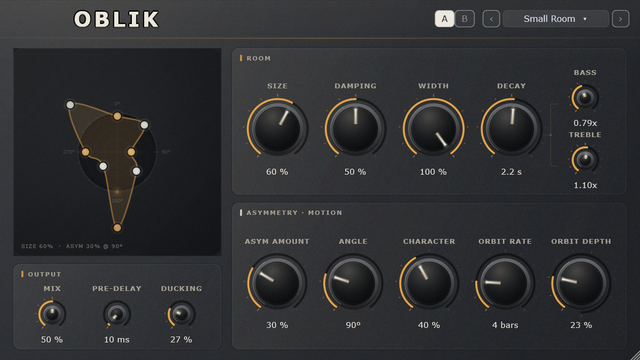Select the 4 bars orbit rate value
This screenshot has height=360, width=640.
505,325
